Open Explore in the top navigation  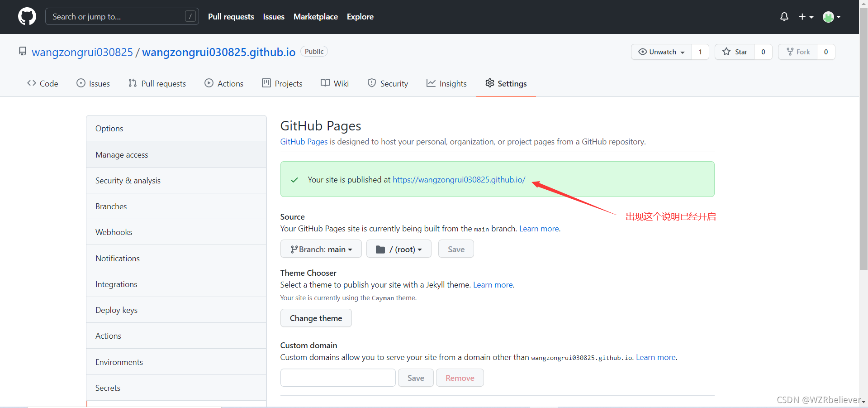[360, 17]
